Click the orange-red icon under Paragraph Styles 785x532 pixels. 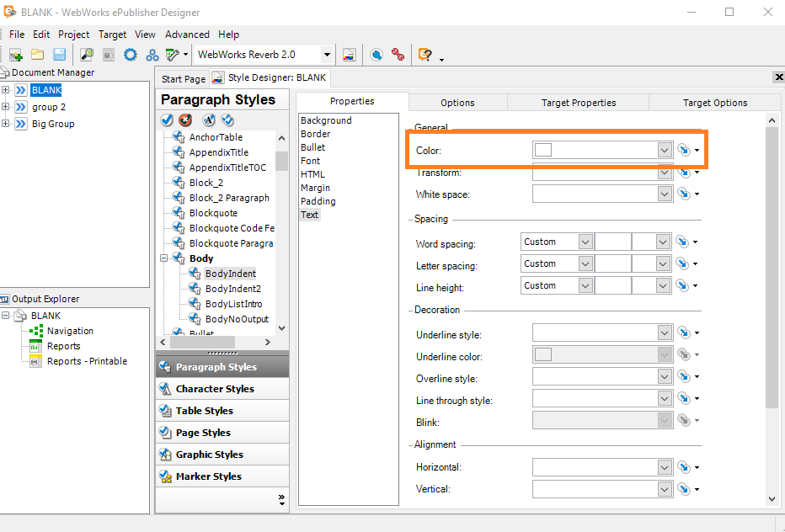[186, 120]
